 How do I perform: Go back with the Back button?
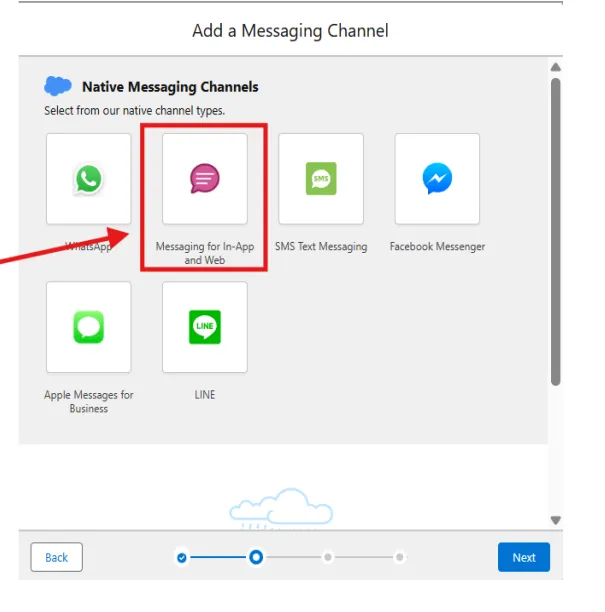pyautogui.click(x=57, y=557)
